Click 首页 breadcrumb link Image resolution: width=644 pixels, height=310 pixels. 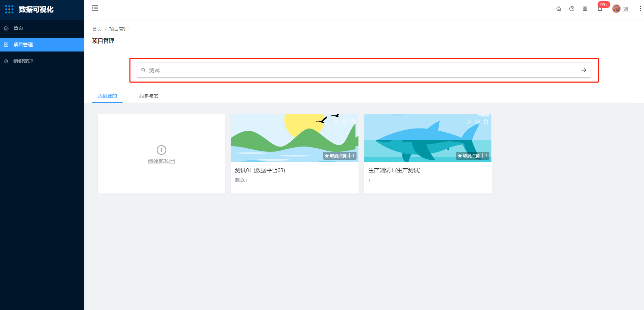coord(97,29)
